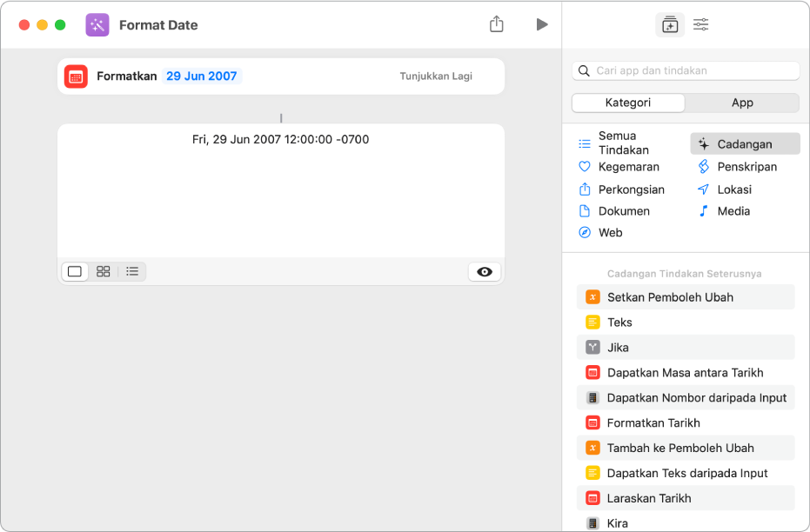Click the red calendar icon beside Formatkan
The height and width of the screenshot is (532, 810).
76,76
